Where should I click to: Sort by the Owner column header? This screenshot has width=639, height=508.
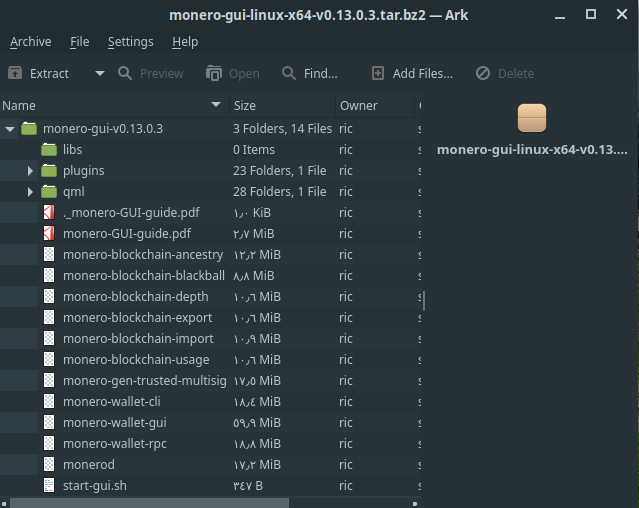click(375, 106)
